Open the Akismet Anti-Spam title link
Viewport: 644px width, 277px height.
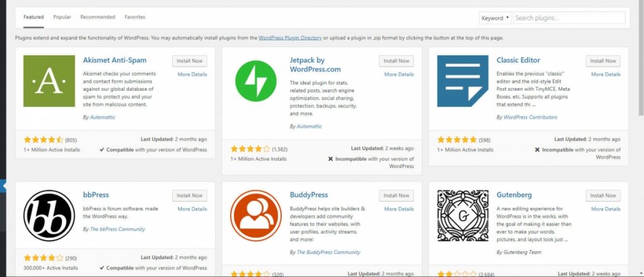click(x=114, y=60)
